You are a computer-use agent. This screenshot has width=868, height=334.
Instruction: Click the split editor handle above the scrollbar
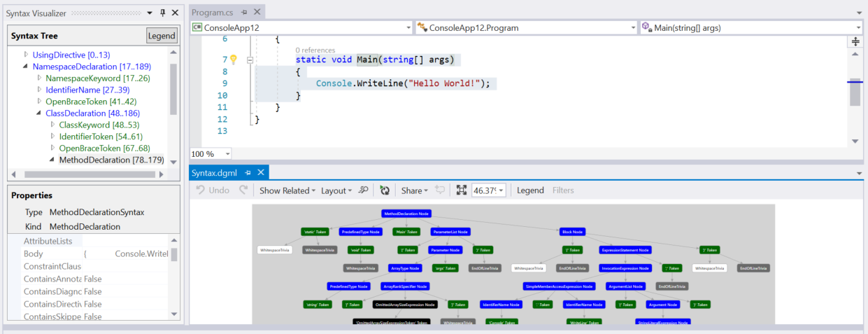pyautogui.click(x=855, y=41)
